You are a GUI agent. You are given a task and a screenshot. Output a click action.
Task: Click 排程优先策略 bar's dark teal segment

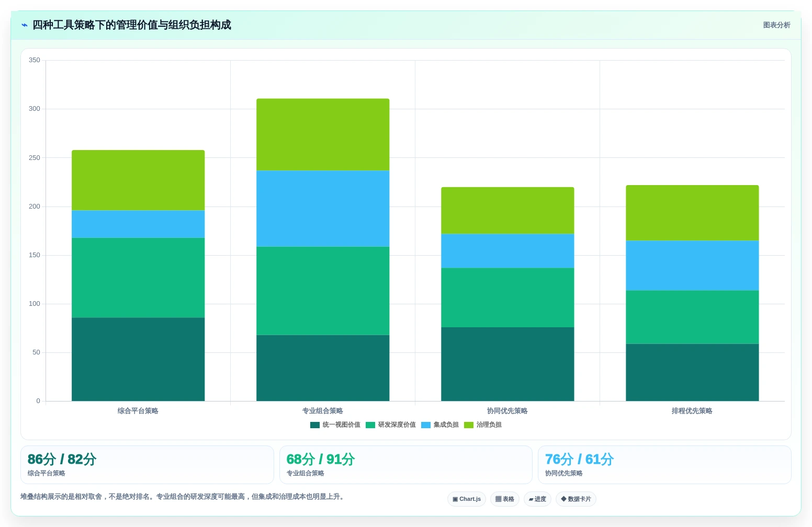[x=692, y=372]
